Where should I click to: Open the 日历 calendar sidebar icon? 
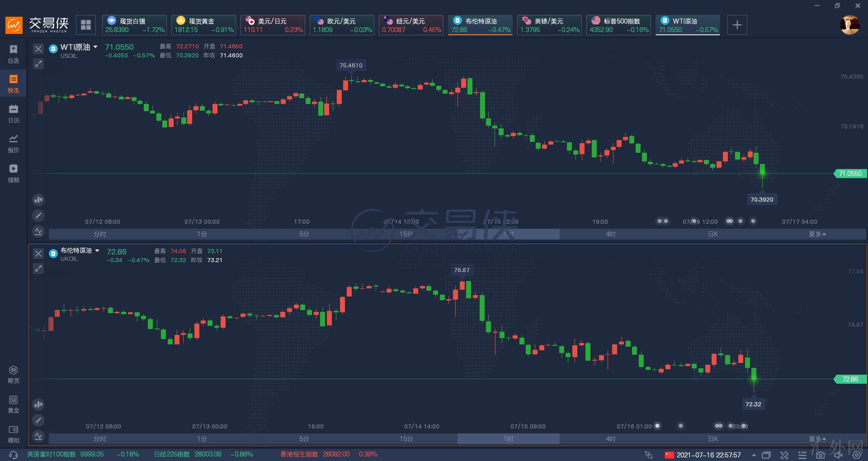tap(14, 113)
